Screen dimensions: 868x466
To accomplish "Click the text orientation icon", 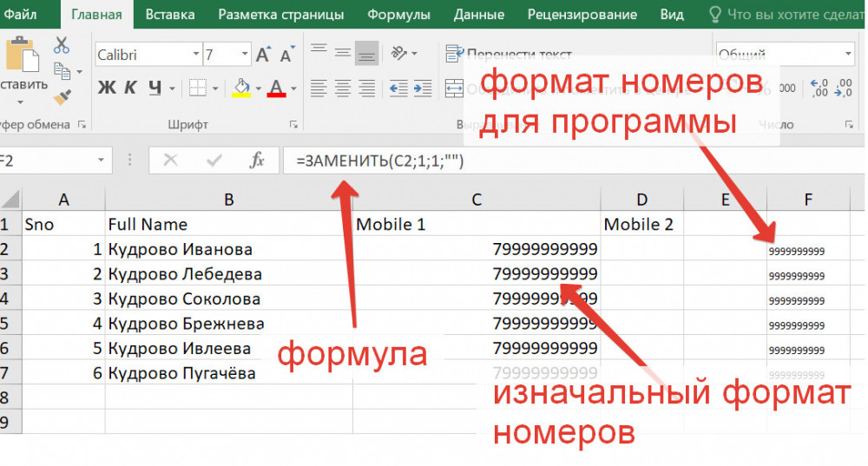I will point(399,53).
